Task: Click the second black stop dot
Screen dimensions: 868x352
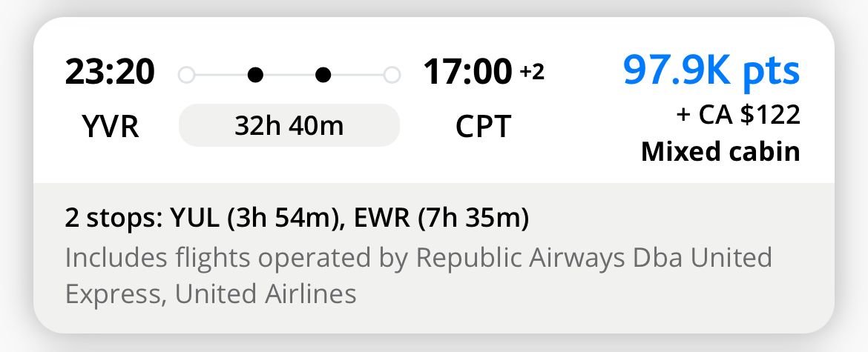Action: (323, 74)
